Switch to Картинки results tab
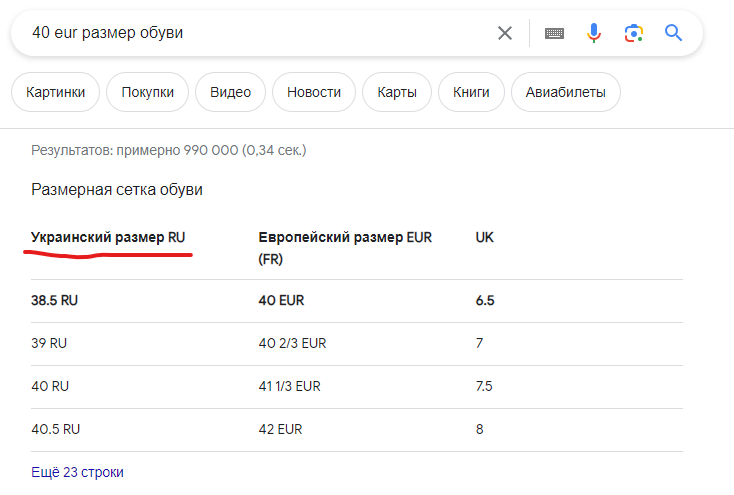This screenshot has width=734, height=495. tap(55, 92)
